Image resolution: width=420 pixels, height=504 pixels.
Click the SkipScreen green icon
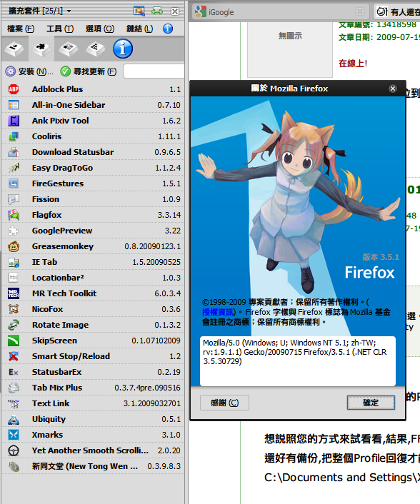point(14,341)
